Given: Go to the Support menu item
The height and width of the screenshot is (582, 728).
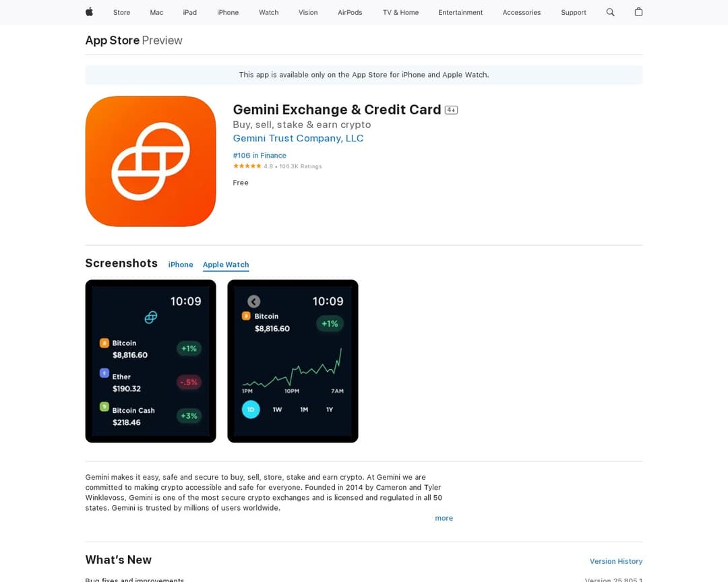Looking at the screenshot, I should point(574,13).
